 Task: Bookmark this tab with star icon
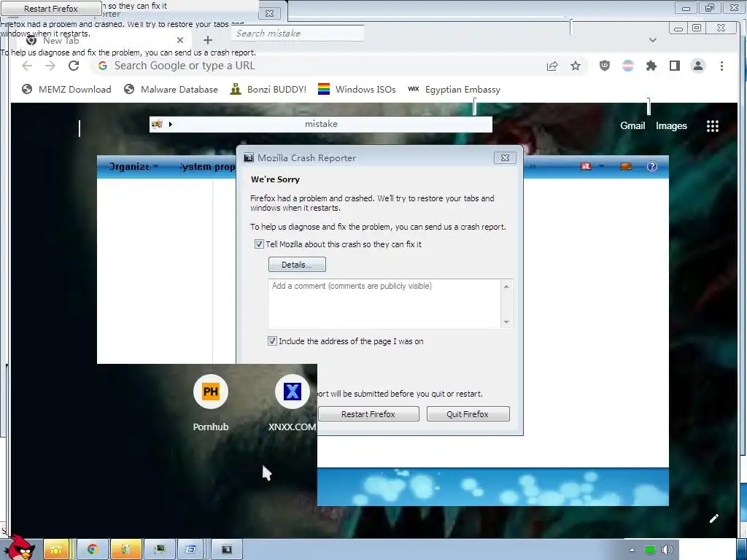point(576,66)
